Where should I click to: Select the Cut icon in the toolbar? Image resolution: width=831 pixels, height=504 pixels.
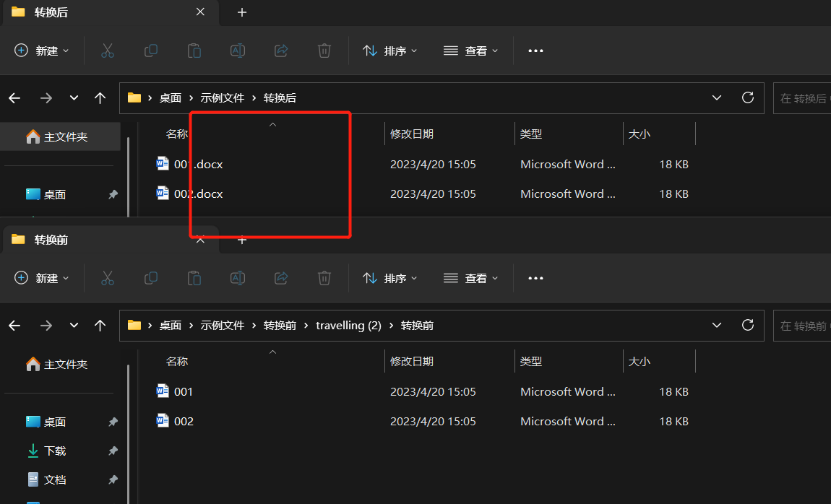tap(108, 51)
